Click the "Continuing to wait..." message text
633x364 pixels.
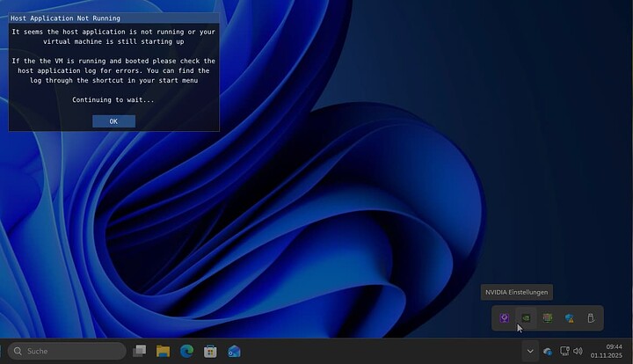click(x=113, y=99)
